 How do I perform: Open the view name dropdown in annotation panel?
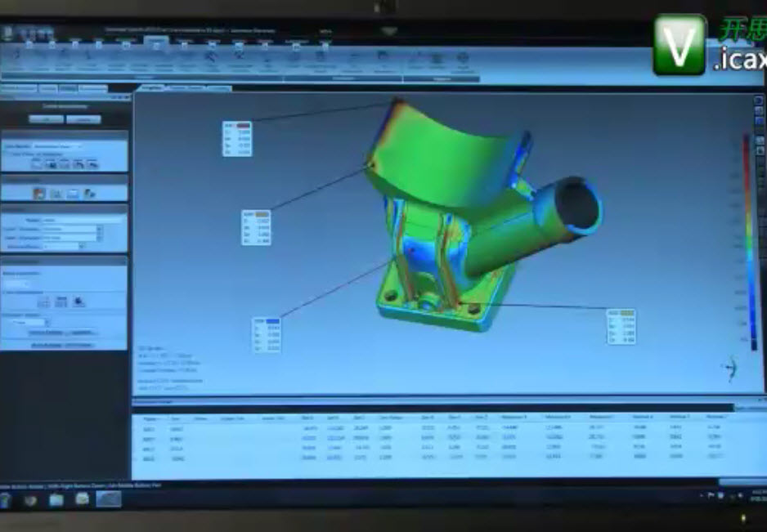[x=56, y=145]
